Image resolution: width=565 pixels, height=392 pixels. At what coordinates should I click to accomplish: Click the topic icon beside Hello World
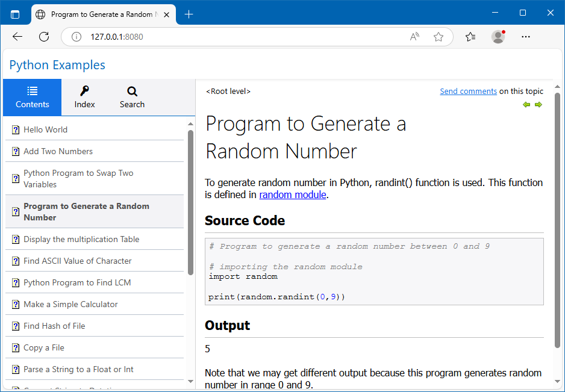point(16,129)
